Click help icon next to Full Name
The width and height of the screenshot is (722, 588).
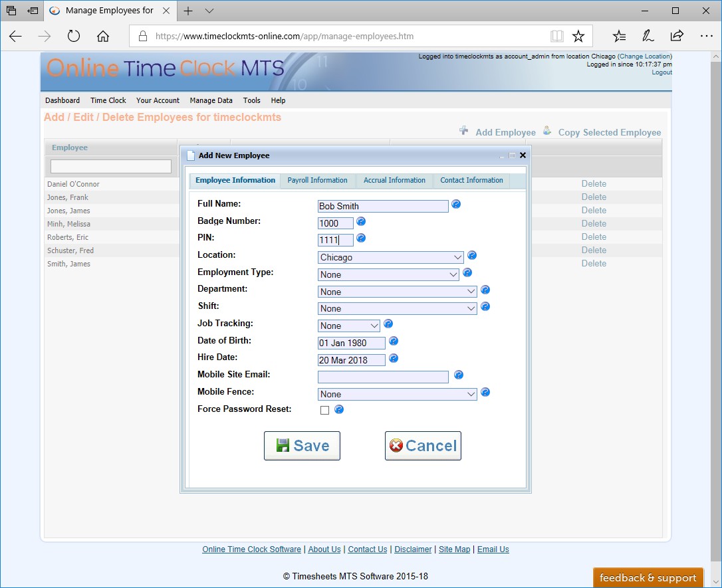point(456,204)
